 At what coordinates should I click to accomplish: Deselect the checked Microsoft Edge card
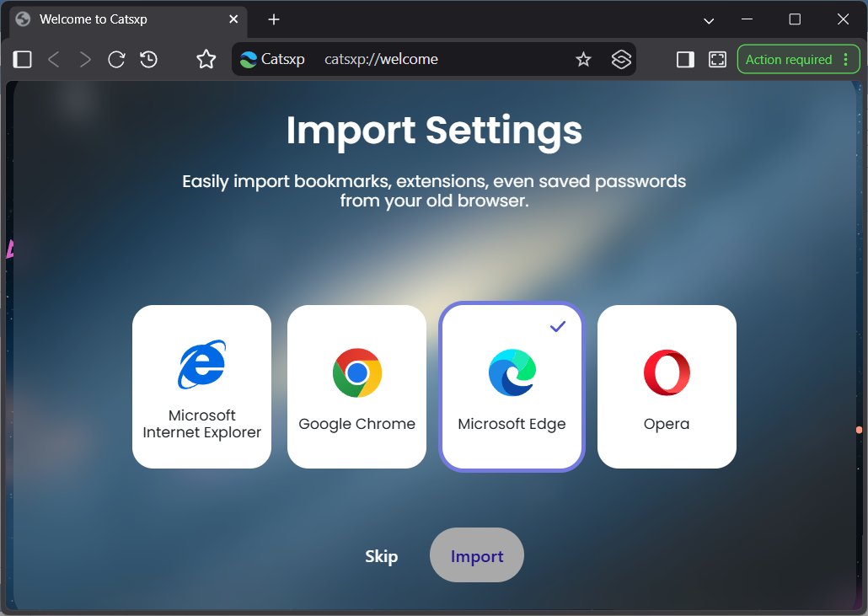coord(512,386)
